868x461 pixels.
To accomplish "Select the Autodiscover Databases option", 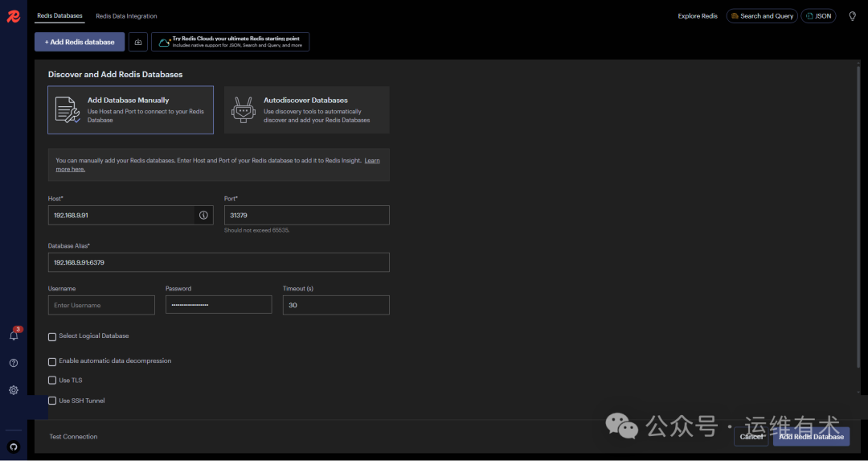I will click(307, 109).
